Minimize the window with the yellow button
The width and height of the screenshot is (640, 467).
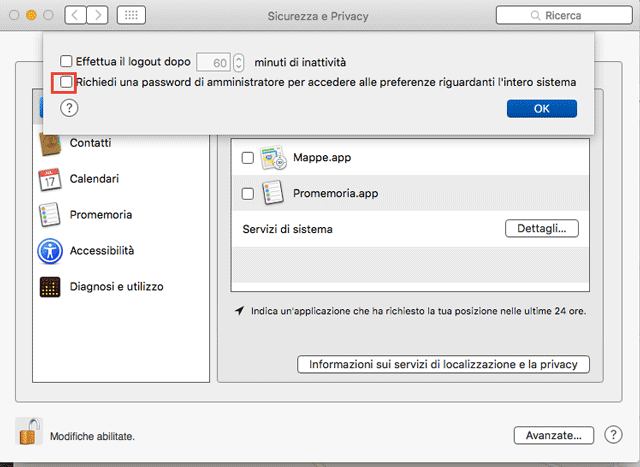coord(31,16)
